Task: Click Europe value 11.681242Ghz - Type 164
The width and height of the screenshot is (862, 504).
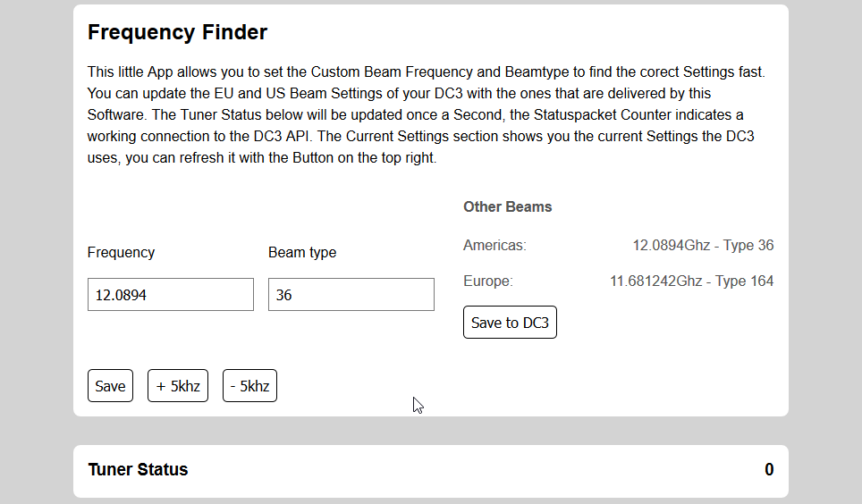Action: (691, 281)
